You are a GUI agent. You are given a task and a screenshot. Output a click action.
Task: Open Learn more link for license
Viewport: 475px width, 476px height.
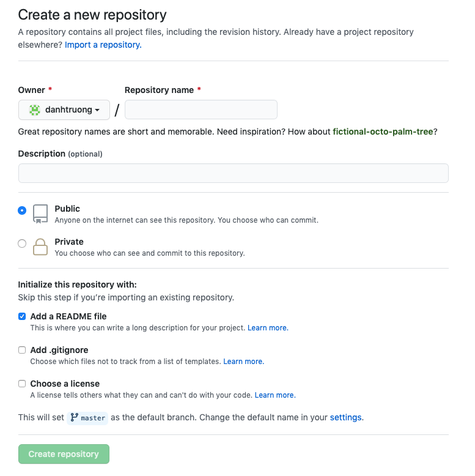point(274,395)
